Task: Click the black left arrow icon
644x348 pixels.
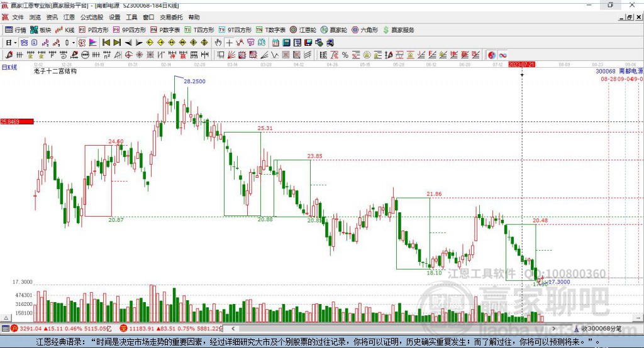Action: coord(128,43)
